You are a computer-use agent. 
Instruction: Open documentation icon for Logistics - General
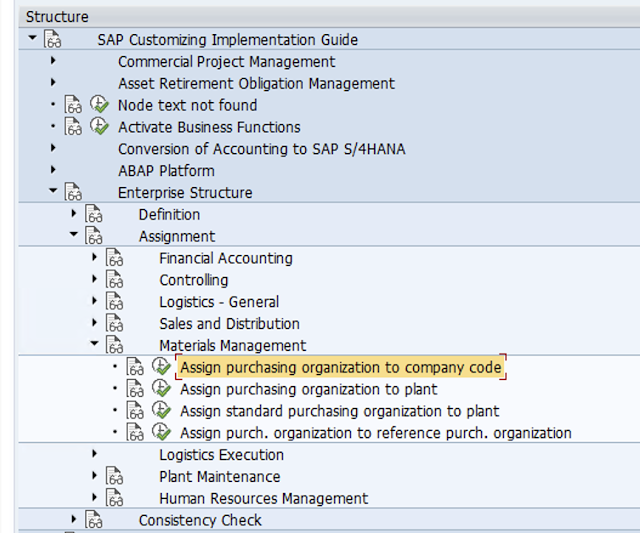pyautogui.click(x=115, y=301)
